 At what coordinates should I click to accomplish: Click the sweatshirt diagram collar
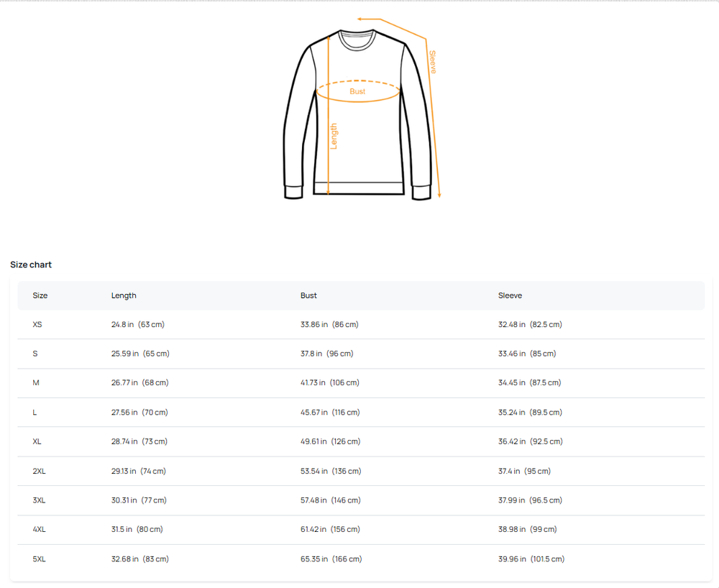[357, 40]
